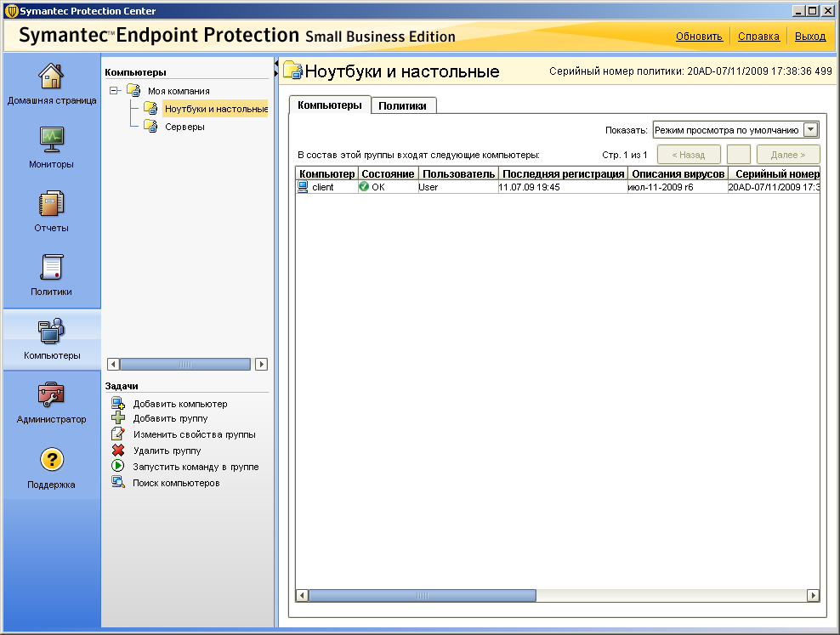The image size is (840, 635).
Task: Sort by the Состояние column header
Action: tap(387, 174)
